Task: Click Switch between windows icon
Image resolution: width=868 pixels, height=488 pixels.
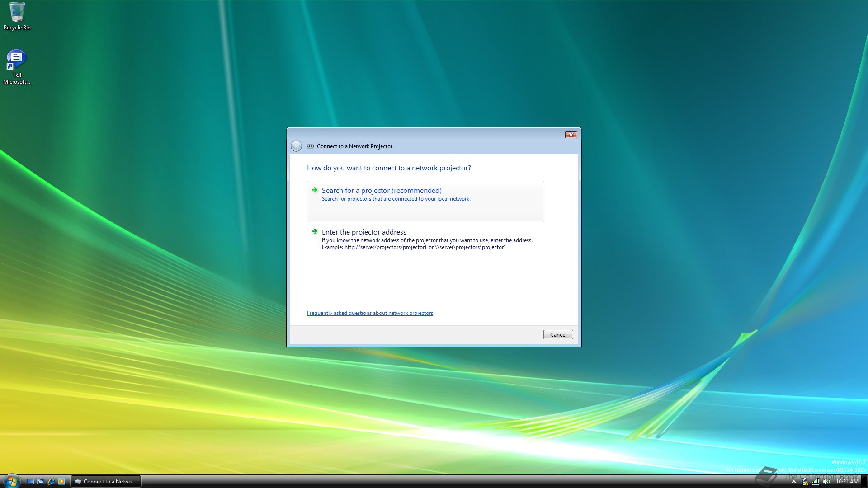Action: click(x=41, y=482)
